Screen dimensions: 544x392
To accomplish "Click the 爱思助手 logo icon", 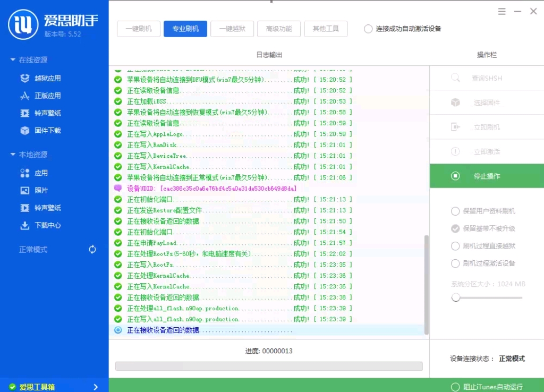I will tap(23, 24).
